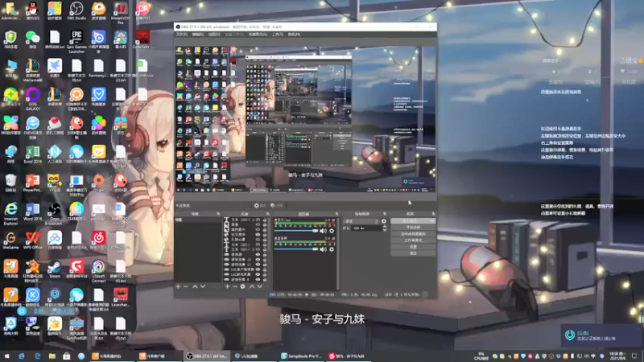Add a new scene with the plus icon
Image resolution: width=644 pixels, height=362 pixels.
pyautogui.click(x=178, y=286)
